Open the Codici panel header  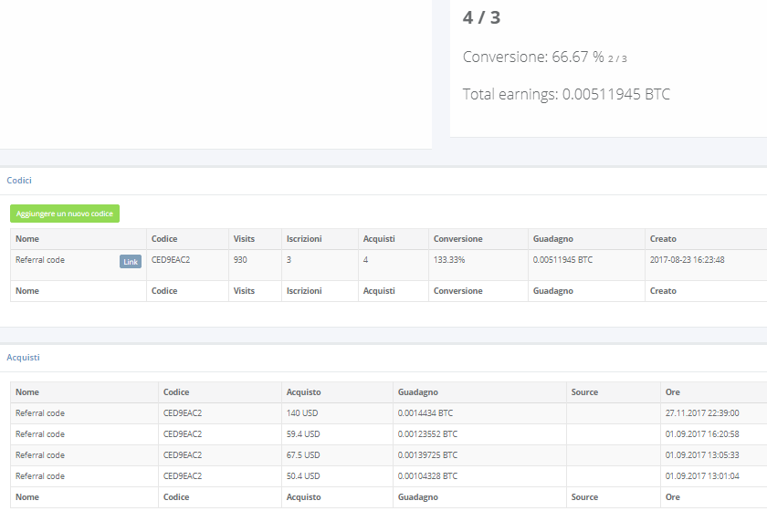(x=19, y=180)
